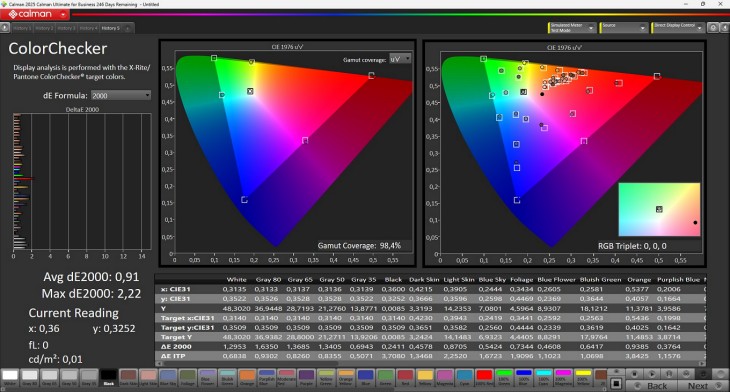Open the dE Formula dropdown

coord(121,95)
